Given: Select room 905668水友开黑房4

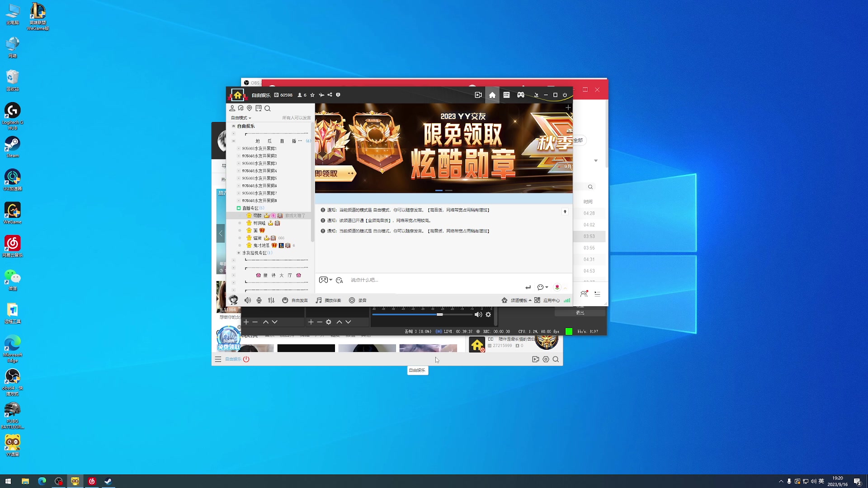Looking at the screenshot, I should (x=259, y=171).
